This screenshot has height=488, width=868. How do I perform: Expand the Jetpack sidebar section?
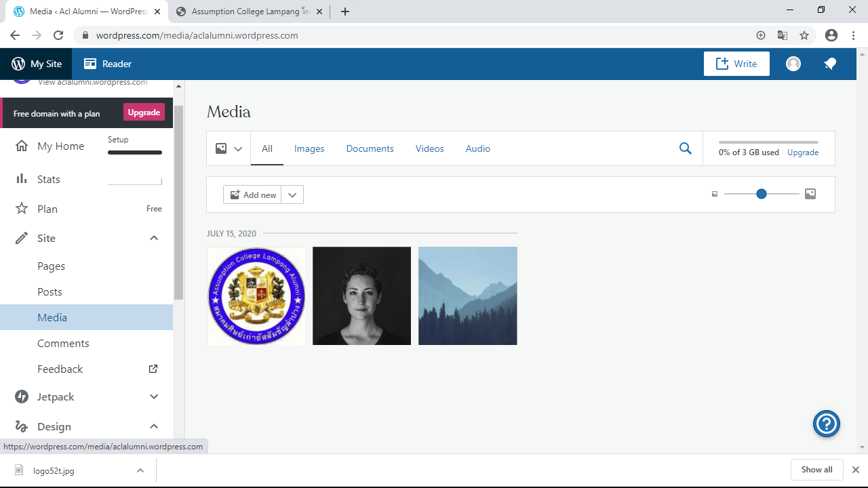point(154,396)
